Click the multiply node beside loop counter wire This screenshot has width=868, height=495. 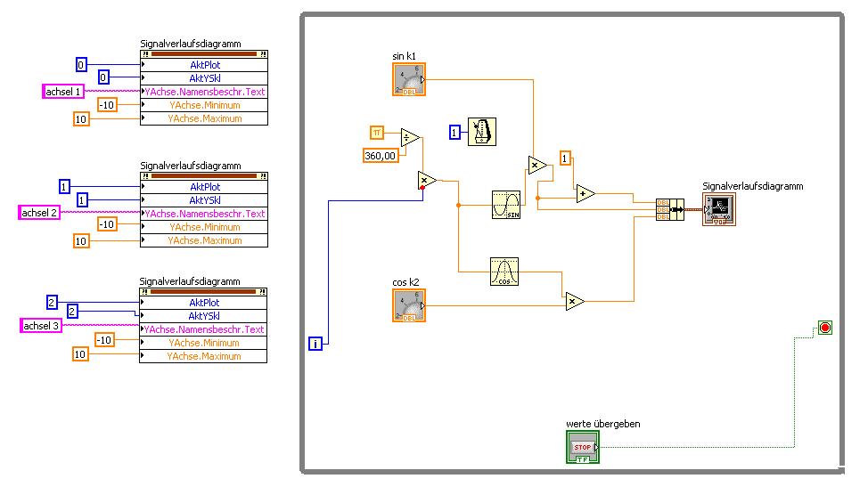[x=427, y=181]
